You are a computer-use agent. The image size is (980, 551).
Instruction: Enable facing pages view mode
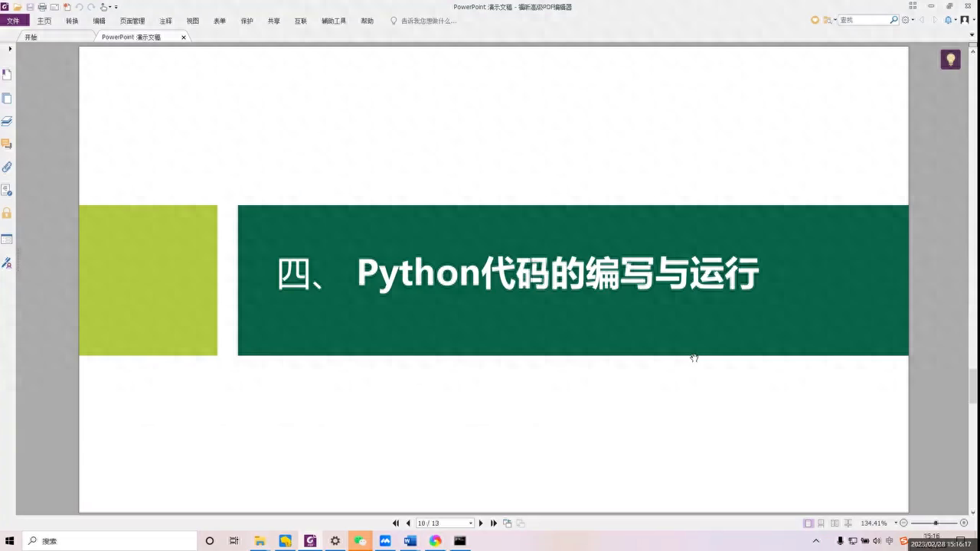[x=835, y=523]
